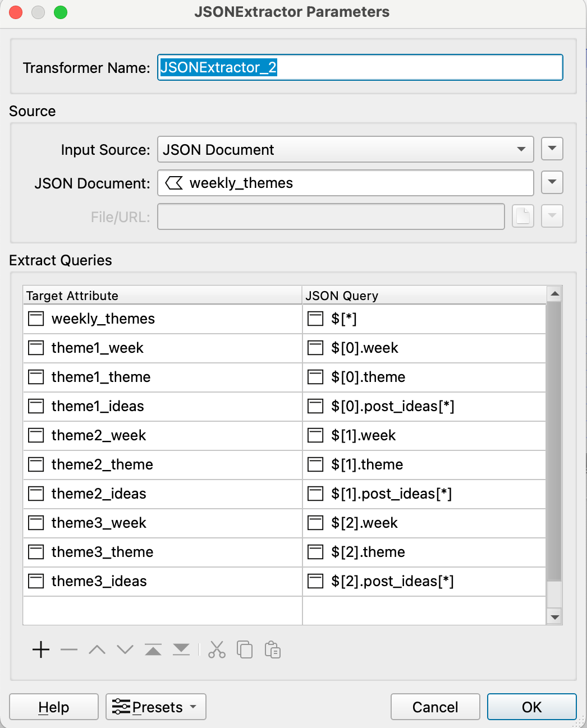Open the Presets dropdown menu
This screenshot has width=587, height=728.
tap(156, 707)
